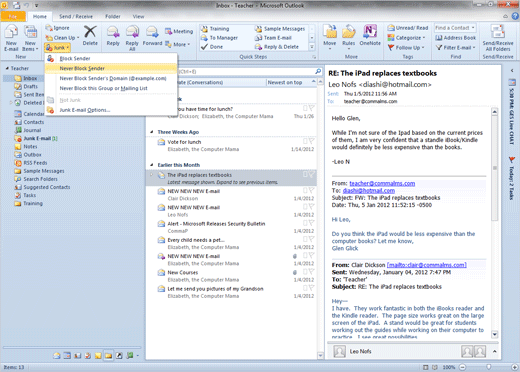Click the Move to folder icon
The height and width of the screenshot is (372, 520).
click(330, 32)
